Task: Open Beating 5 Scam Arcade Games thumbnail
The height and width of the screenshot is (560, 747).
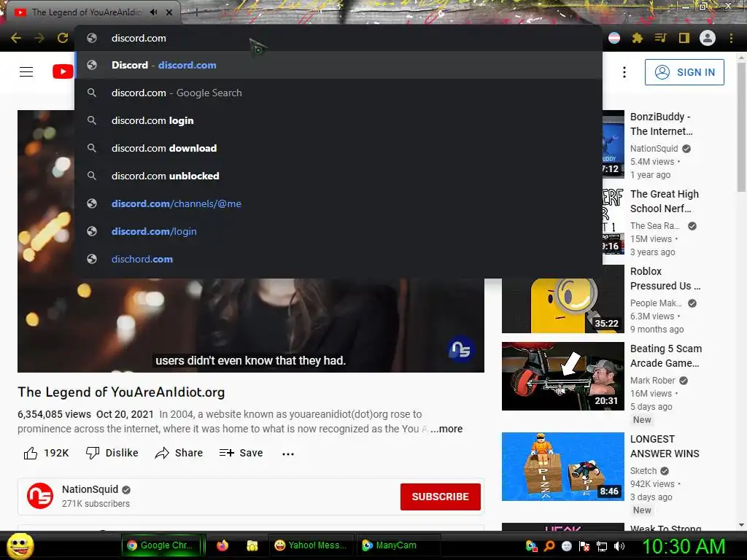Action: click(562, 376)
